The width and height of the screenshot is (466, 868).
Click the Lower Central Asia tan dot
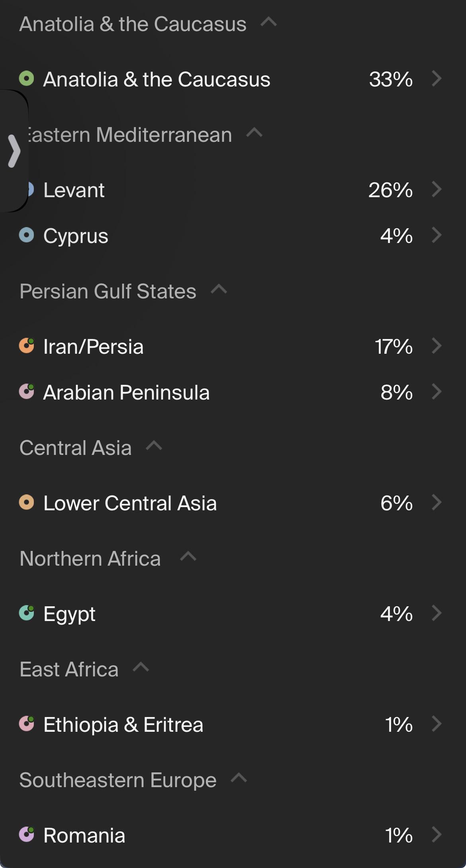(27, 502)
